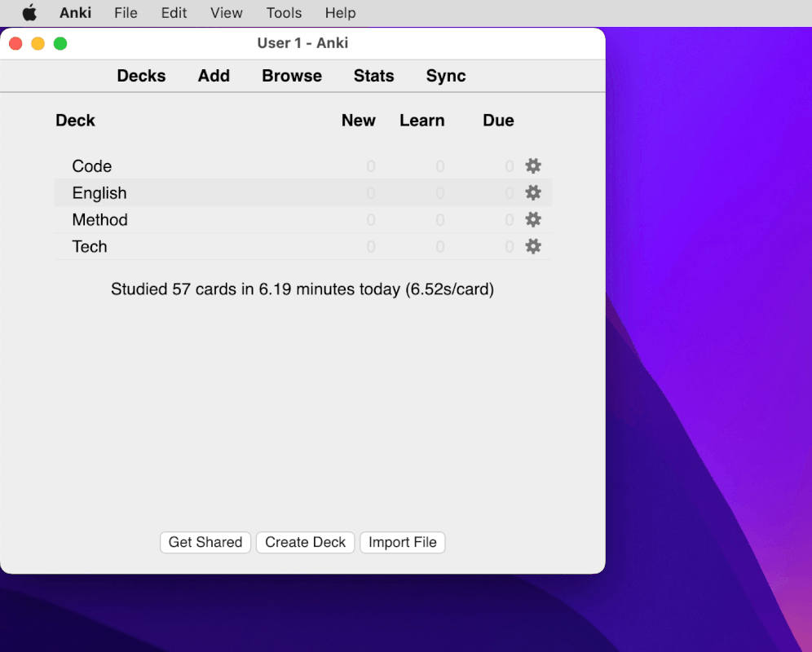Open options gear for Code deck
Screen dimensions: 812x652
pos(533,165)
